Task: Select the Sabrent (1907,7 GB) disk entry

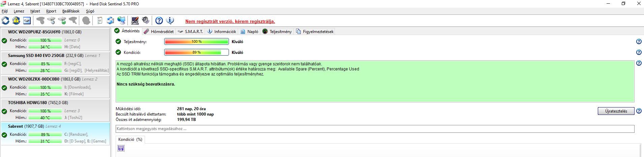Action: (x=55, y=134)
